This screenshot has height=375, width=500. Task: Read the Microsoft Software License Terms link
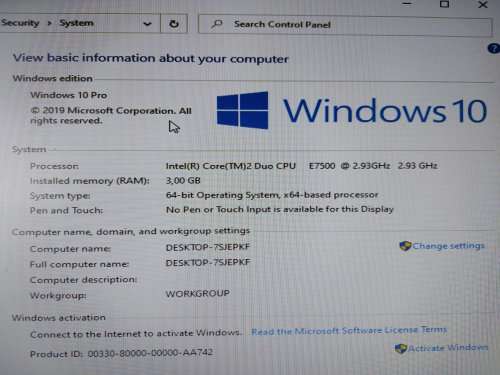[x=349, y=331]
